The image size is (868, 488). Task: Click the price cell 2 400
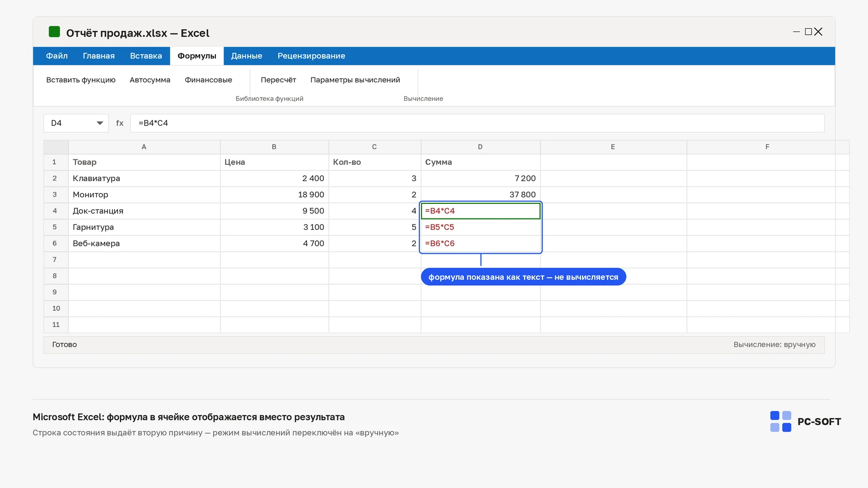click(275, 178)
